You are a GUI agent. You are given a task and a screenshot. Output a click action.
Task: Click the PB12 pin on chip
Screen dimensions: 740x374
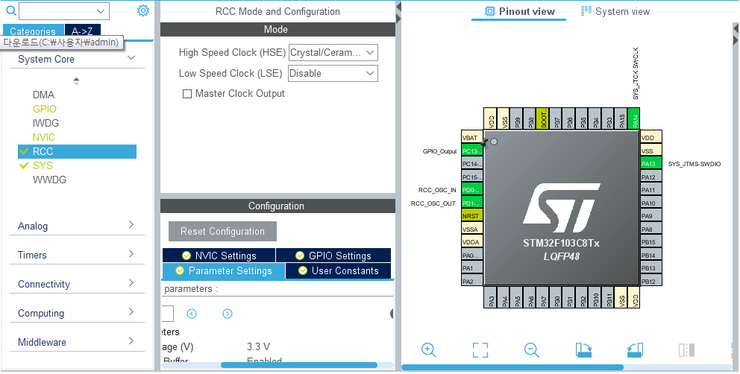pyautogui.click(x=651, y=281)
